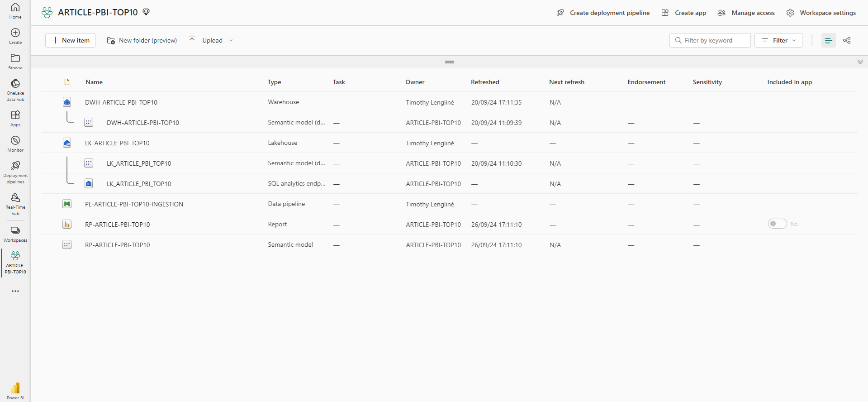This screenshot has height=402, width=868.
Task: Click the Data pipeline icon for PL-ARTICLE-PBI-TOP10-INGESTION
Action: coord(67,204)
